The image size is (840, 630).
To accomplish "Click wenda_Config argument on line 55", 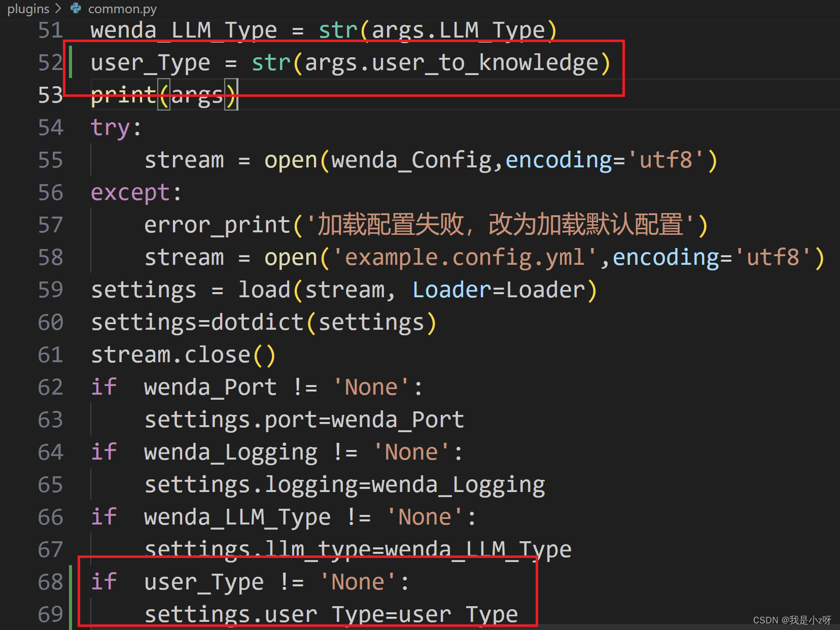I will (x=411, y=160).
